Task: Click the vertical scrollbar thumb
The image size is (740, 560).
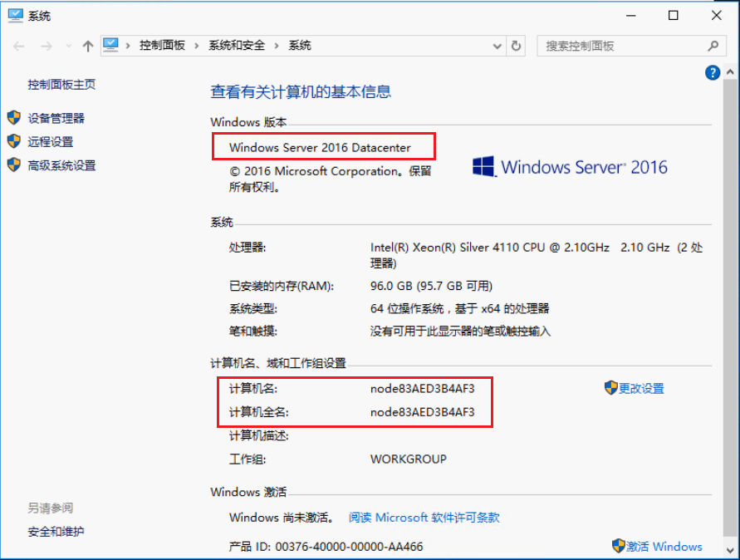Action: point(730,307)
